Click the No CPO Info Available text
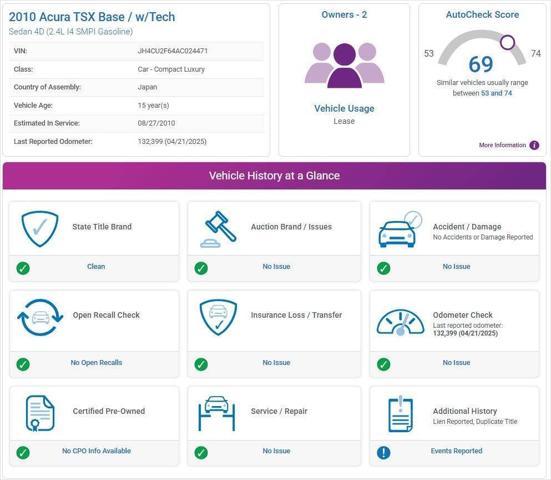The width and height of the screenshot is (551, 480). (x=96, y=451)
